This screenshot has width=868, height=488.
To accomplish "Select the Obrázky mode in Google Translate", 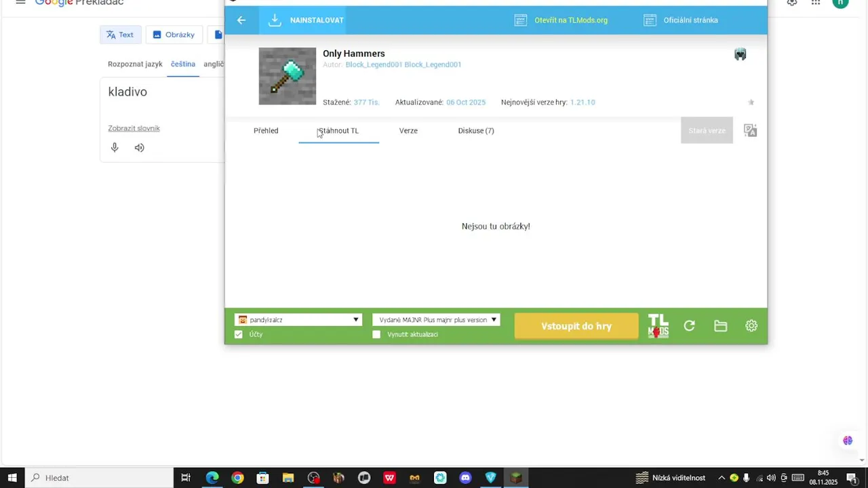I will pyautogui.click(x=174, y=35).
